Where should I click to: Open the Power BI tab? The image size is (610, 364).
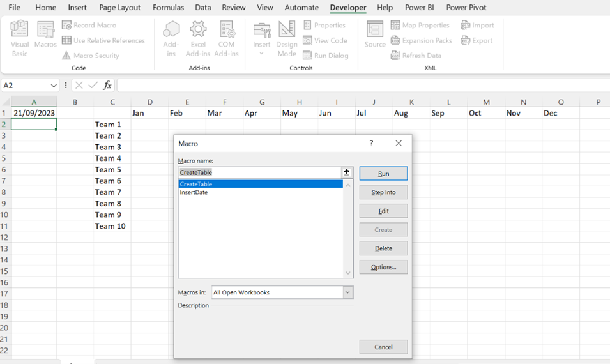pos(420,8)
